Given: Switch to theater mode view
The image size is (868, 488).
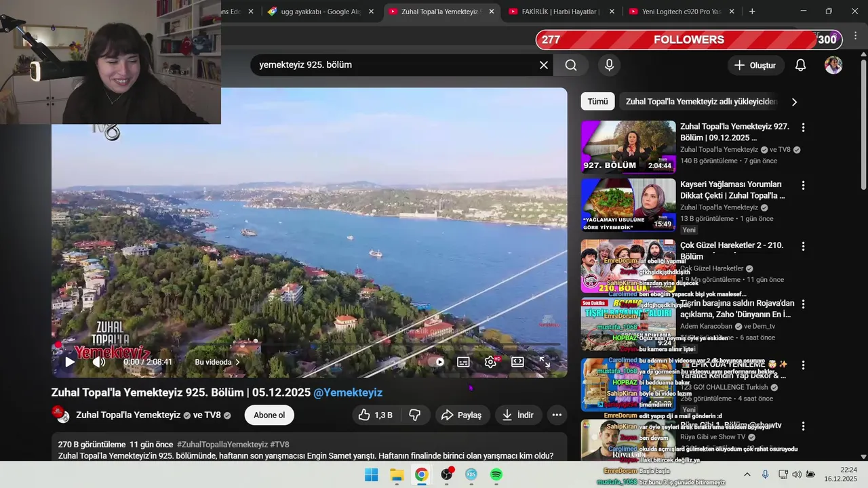Looking at the screenshot, I should pos(517,362).
